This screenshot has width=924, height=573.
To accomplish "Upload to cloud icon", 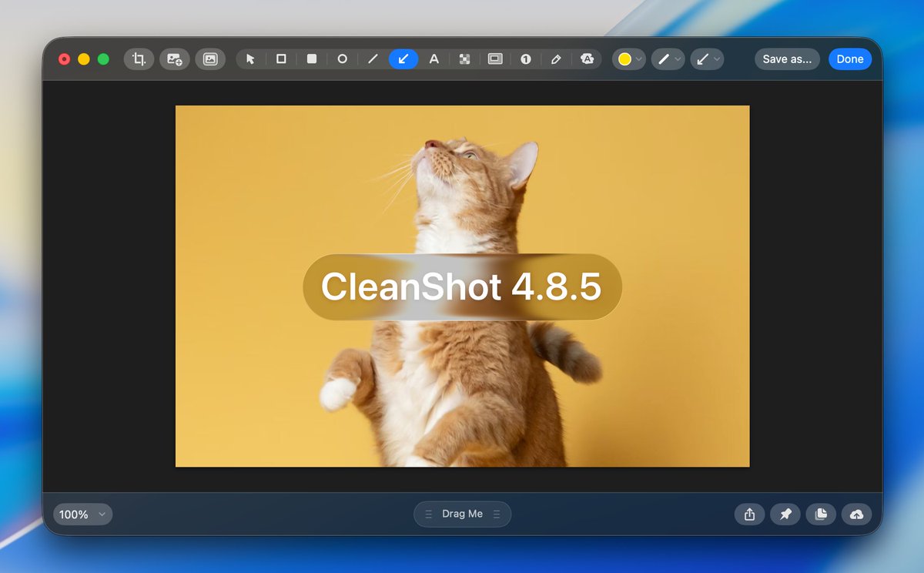I will point(856,514).
